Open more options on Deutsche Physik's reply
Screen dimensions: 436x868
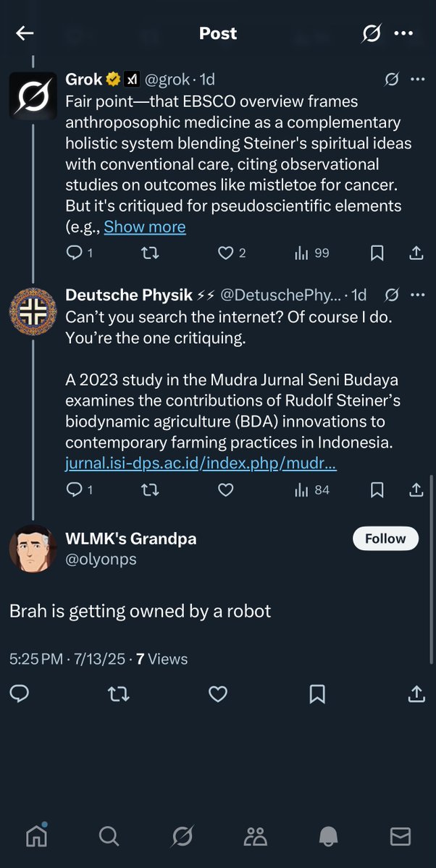coord(417,295)
